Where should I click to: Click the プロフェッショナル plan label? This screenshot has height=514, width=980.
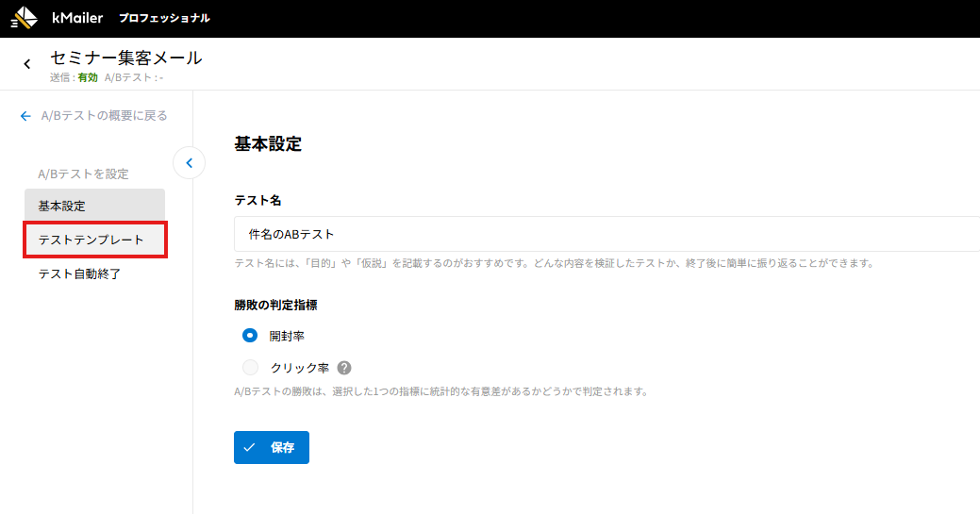point(164,18)
